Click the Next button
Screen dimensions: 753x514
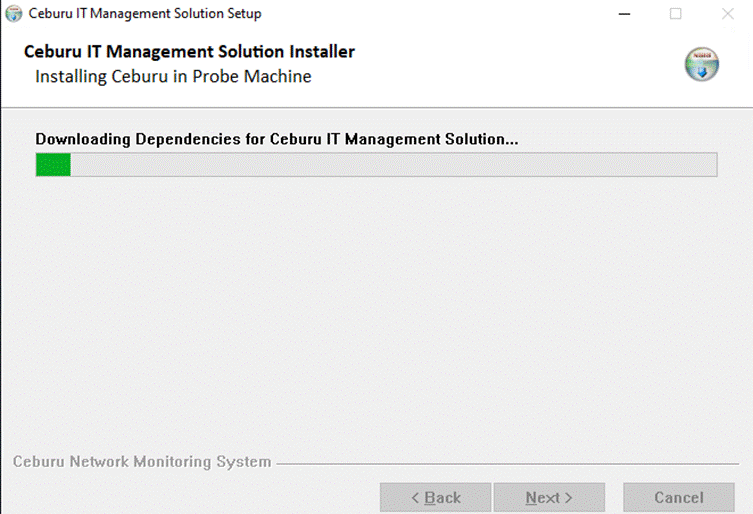pos(549,498)
